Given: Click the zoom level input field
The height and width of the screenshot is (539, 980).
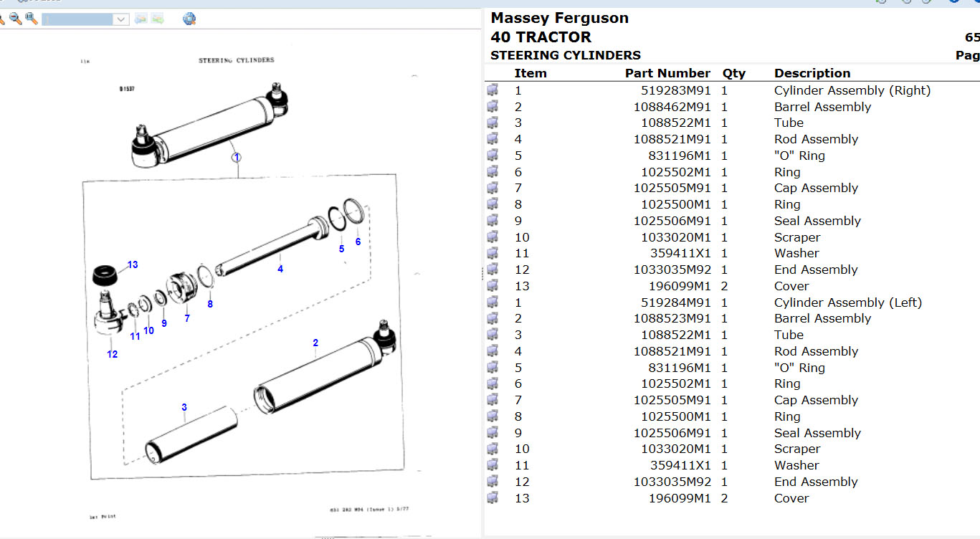Looking at the screenshot, I should click(77, 19).
